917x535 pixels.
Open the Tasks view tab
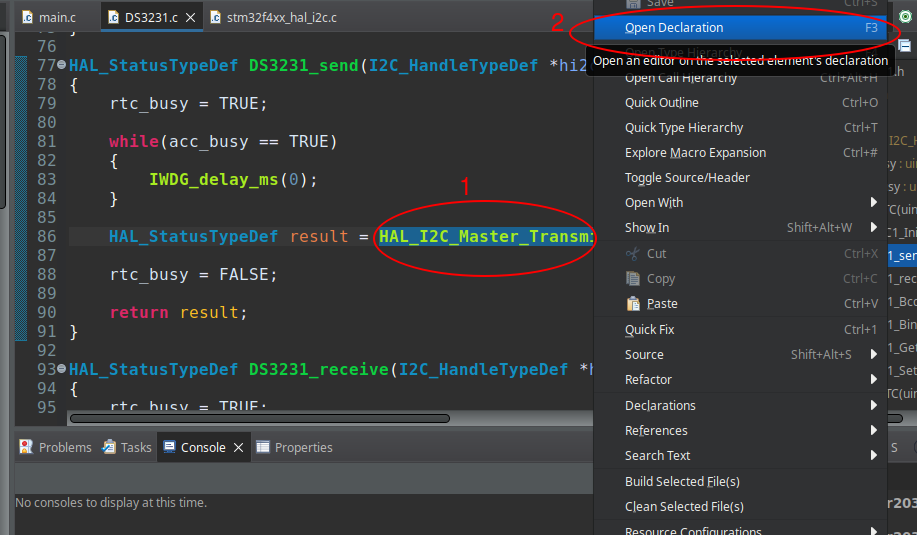coord(127,447)
